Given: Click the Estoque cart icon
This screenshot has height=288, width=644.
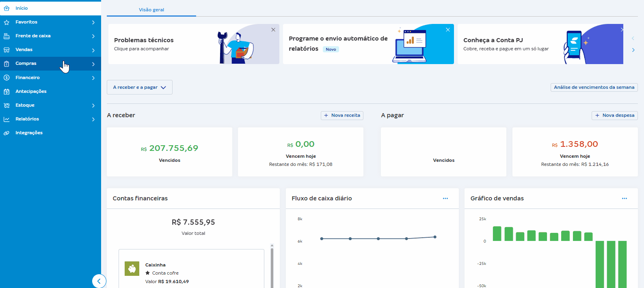Looking at the screenshot, I should point(6,105).
